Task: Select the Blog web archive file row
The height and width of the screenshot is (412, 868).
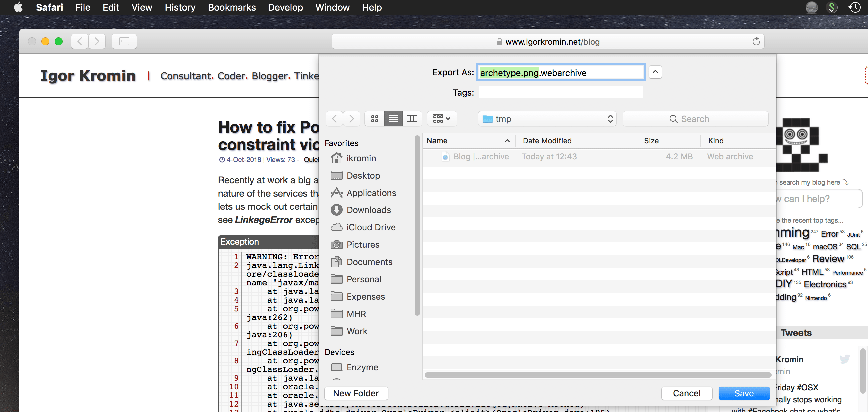Action: [x=599, y=157]
